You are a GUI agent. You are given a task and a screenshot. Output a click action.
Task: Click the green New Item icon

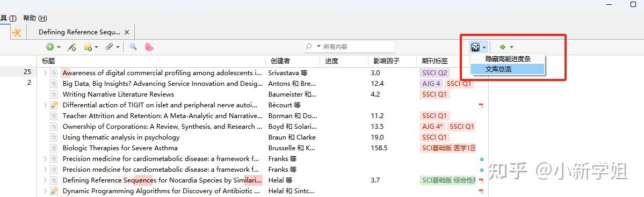click(x=50, y=47)
